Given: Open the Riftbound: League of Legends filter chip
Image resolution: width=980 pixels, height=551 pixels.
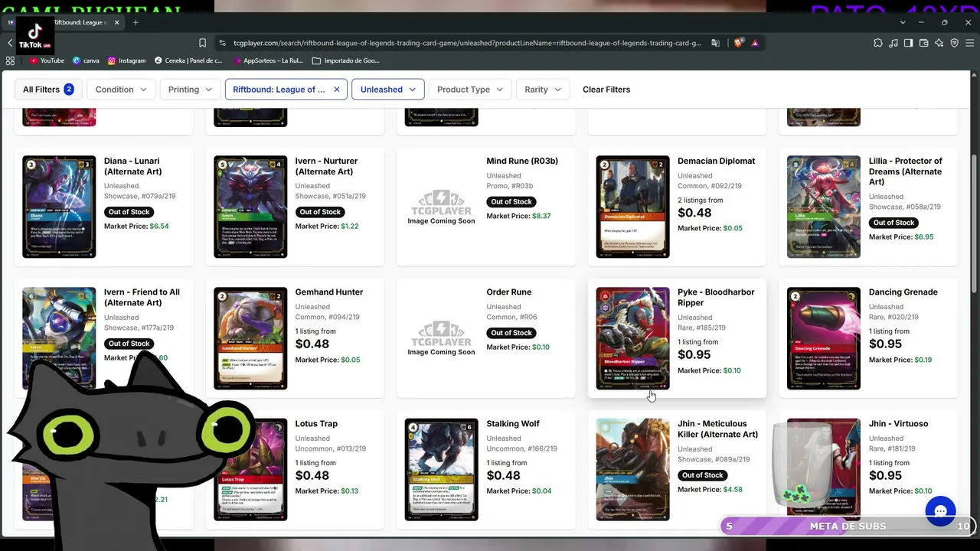Looking at the screenshot, I should [x=279, y=90].
